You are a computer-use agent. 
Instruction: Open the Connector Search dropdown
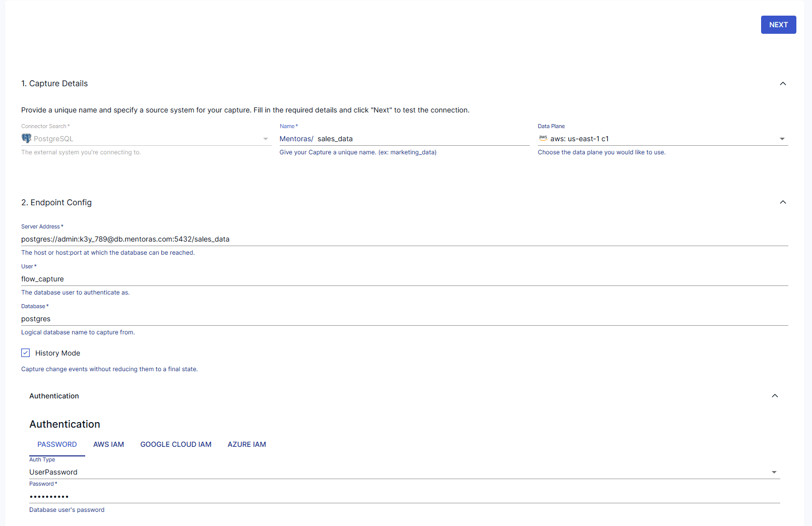[266, 138]
